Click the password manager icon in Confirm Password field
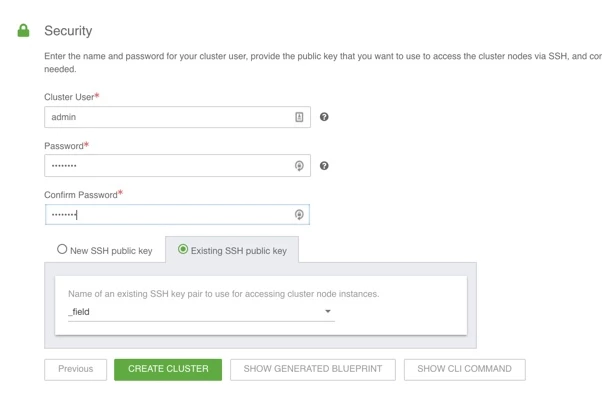 pos(299,215)
